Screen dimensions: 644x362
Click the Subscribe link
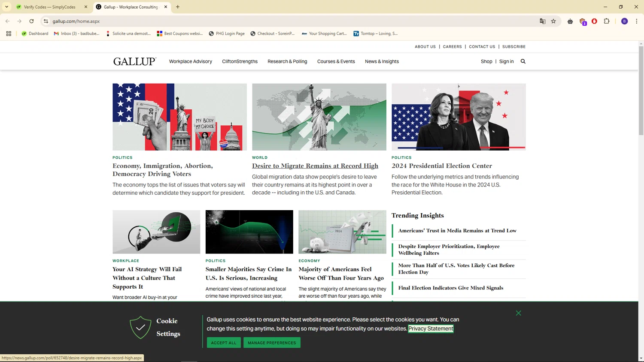click(x=514, y=47)
